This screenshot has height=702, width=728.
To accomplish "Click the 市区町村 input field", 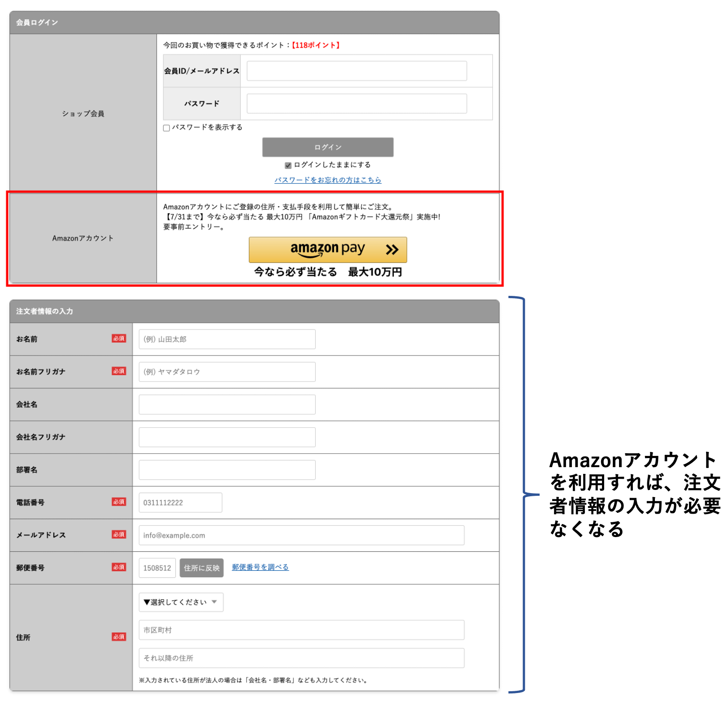I will pyautogui.click(x=301, y=630).
